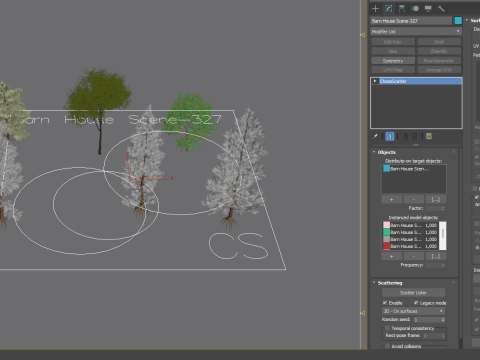Click the FloorGenerator modifier button
This screenshot has width=480, height=360.
pyautogui.click(x=439, y=61)
